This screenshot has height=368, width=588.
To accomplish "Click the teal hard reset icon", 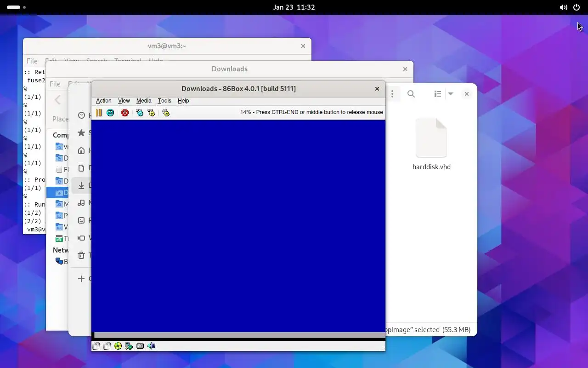I will pyautogui.click(x=110, y=113).
